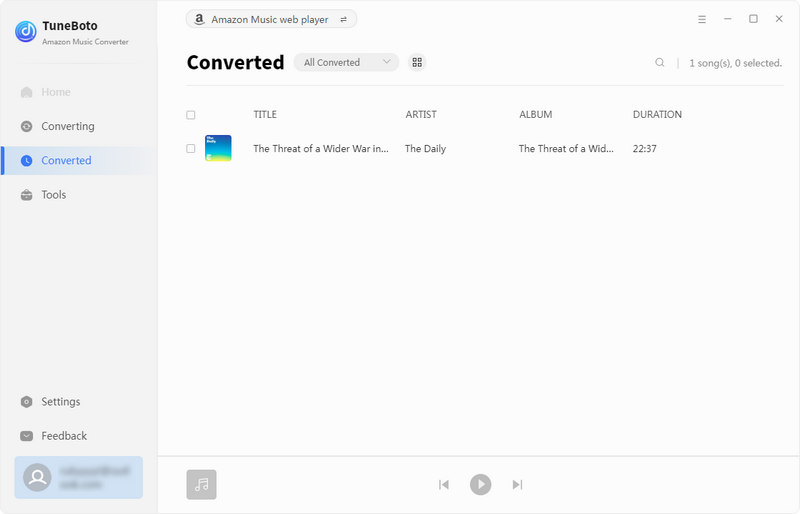Maximize the TuneBoto window
The height and width of the screenshot is (514, 800).
(x=753, y=19)
